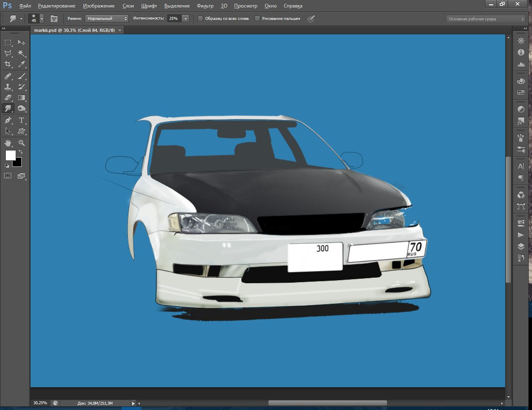Enable 'Рисование пальцем' checkbox

[257, 19]
